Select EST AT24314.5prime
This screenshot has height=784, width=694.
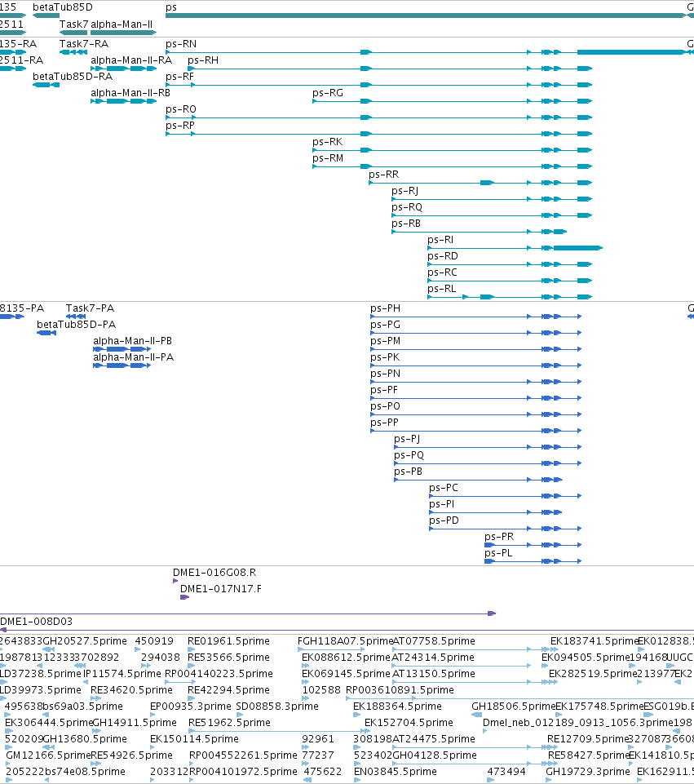pos(462,666)
